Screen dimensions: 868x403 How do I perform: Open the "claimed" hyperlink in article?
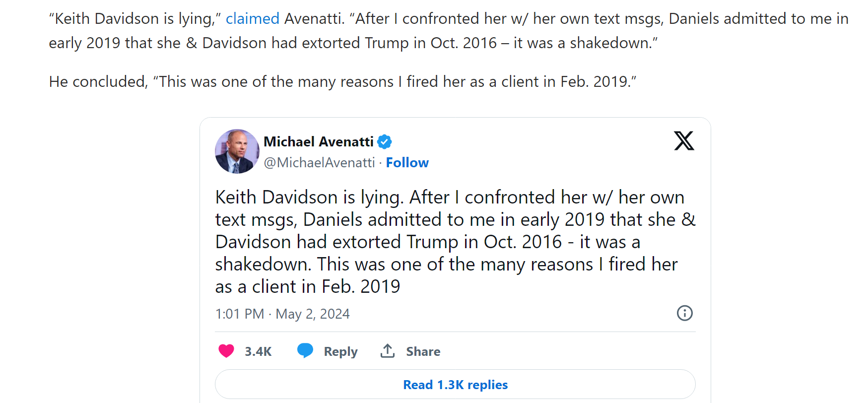(253, 19)
